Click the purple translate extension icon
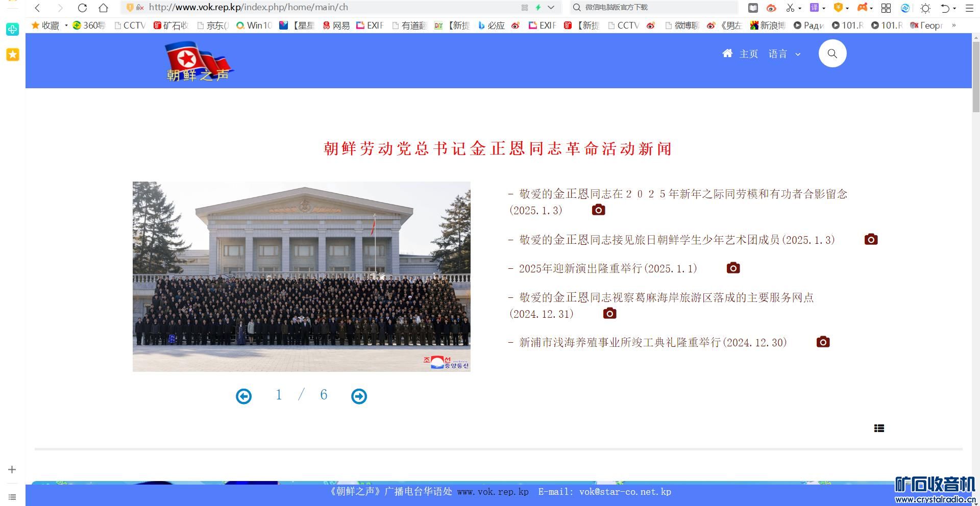The image size is (980, 506). 814,8
